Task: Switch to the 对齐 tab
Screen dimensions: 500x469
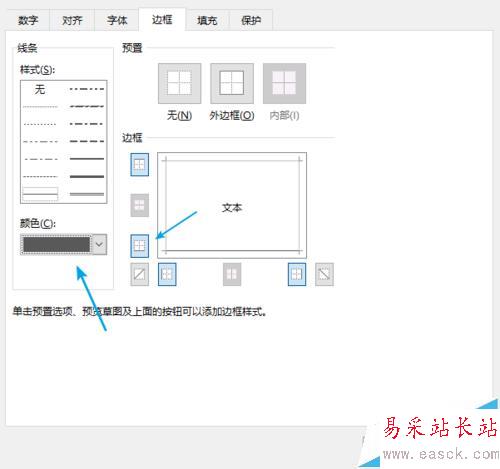Action: [72, 20]
